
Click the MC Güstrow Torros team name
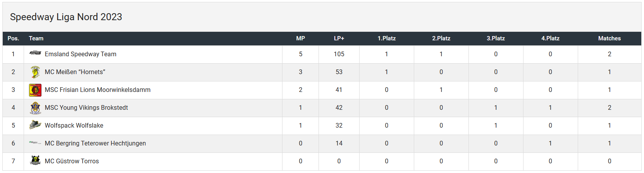pyautogui.click(x=72, y=161)
